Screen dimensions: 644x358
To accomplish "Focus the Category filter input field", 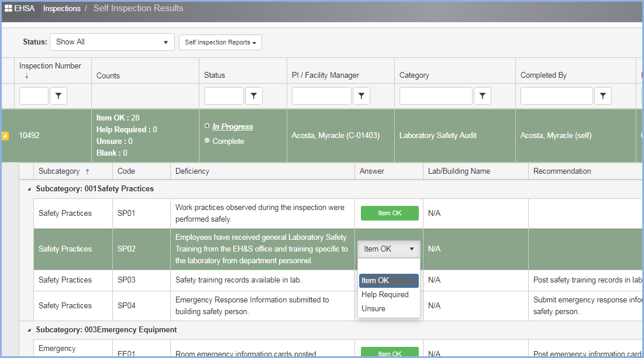I will click(x=436, y=96).
